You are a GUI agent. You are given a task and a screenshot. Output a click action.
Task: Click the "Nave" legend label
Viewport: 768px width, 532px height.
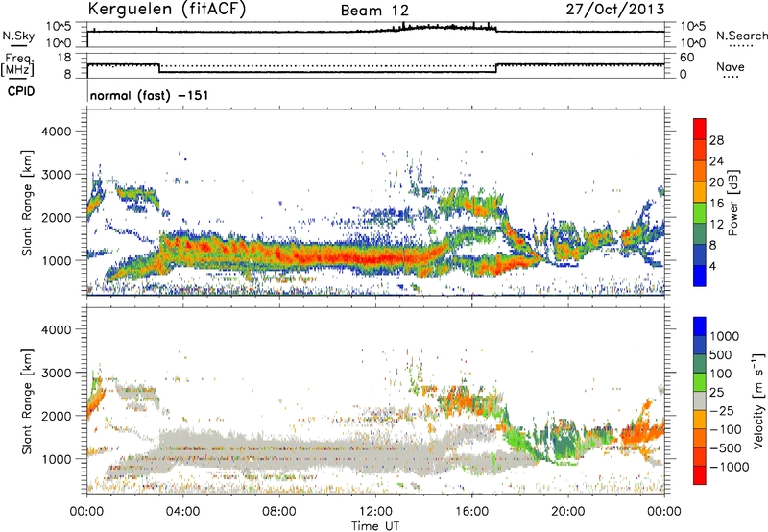click(x=731, y=66)
